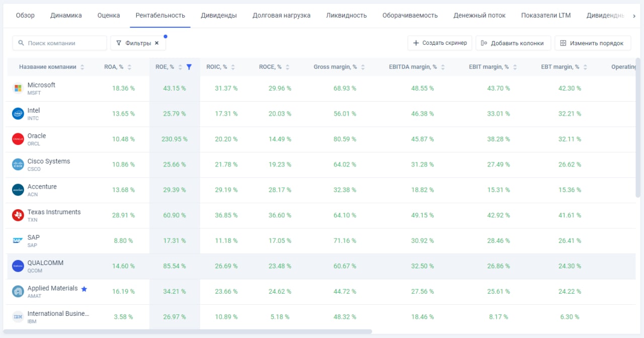Open the Денежный поток tab
This screenshot has width=644, height=338.
click(x=479, y=15)
